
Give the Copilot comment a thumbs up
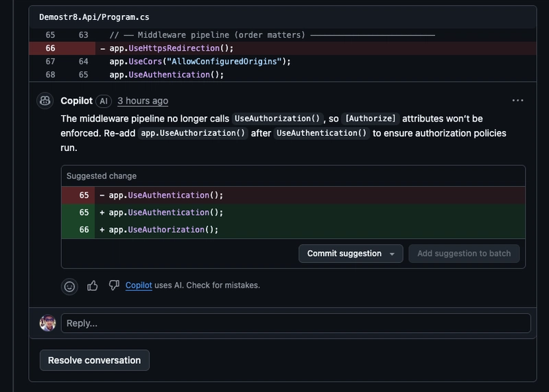click(x=93, y=286)
